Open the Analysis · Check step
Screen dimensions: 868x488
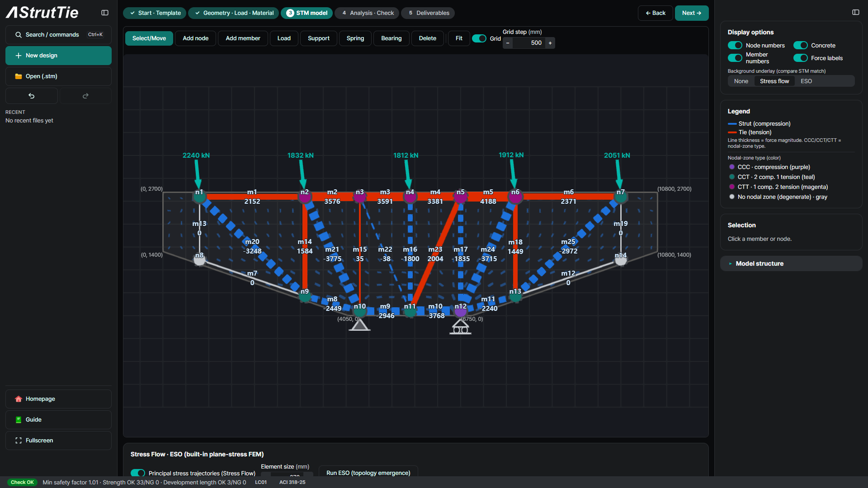[368, 13]
